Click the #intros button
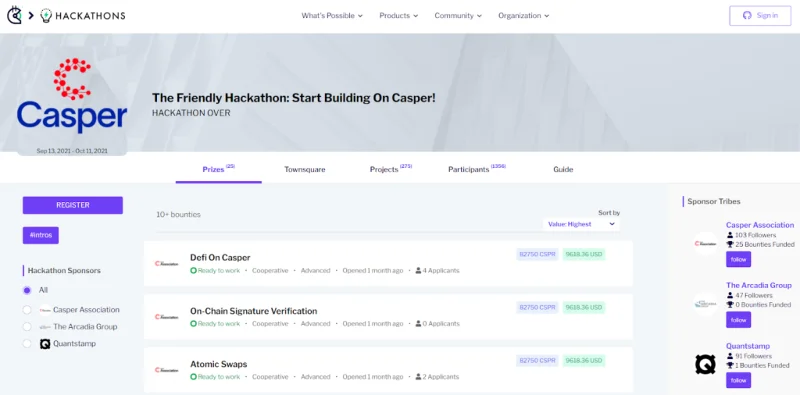 click(x=41, y=235)
